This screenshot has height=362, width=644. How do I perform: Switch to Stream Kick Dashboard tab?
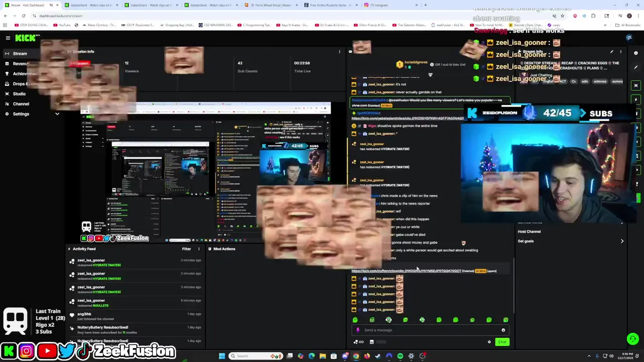click(x=30, y=5)
